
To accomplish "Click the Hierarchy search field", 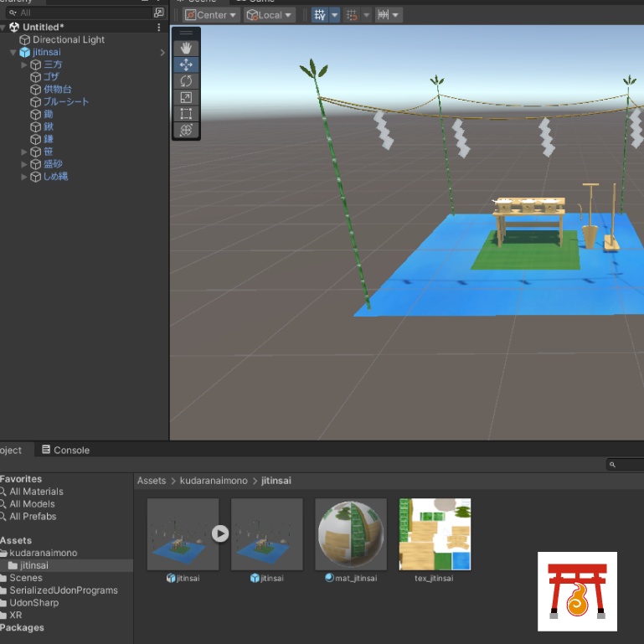I will pyautogui.click(x=79, y=13).
